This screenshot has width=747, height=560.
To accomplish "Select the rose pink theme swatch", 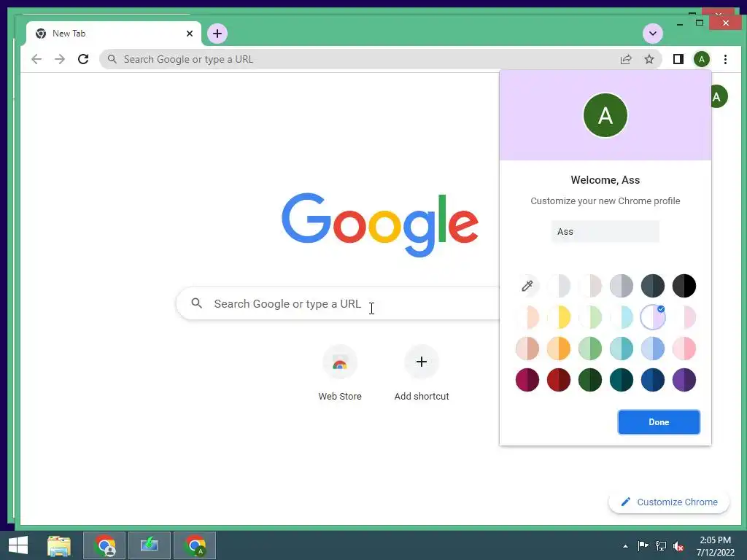I will (x=684, y=349).
